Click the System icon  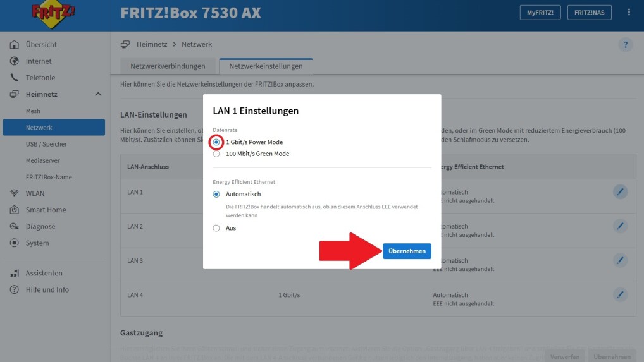point(15,243)
